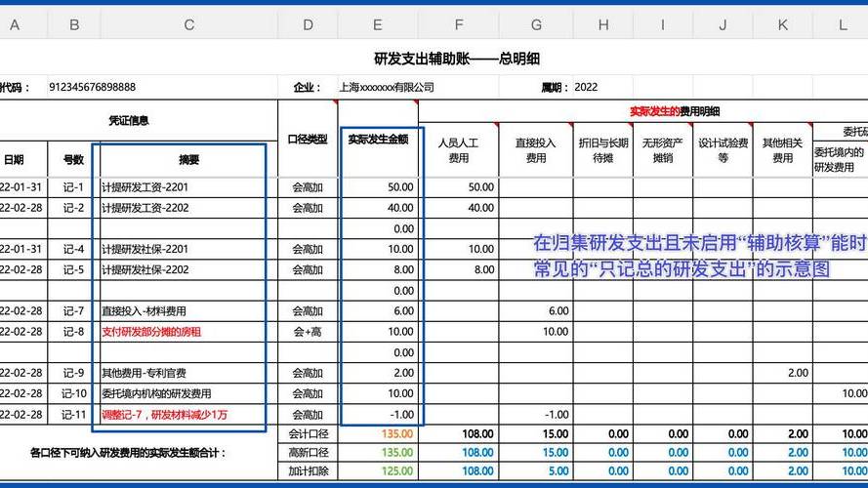Click the orange 135.00 total
868x488 pixels.
coord(397,434)
